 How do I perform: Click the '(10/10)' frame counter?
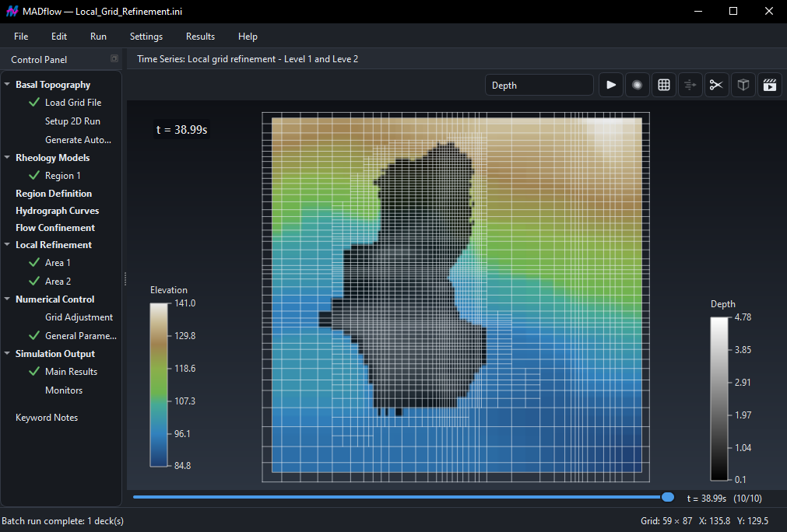747,499
